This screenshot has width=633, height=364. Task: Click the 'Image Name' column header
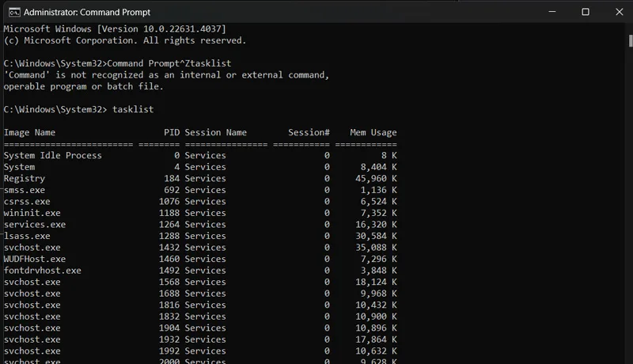click(29, 132)
